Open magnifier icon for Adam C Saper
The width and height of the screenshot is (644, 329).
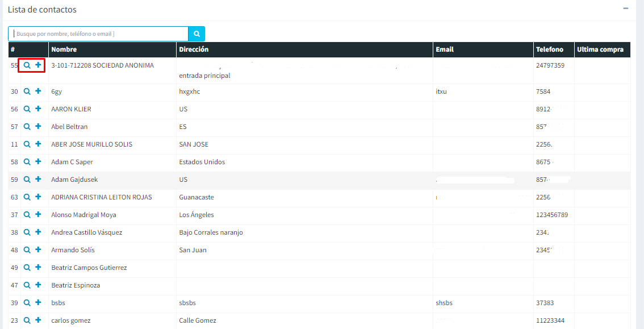click(x=27, y=163)
